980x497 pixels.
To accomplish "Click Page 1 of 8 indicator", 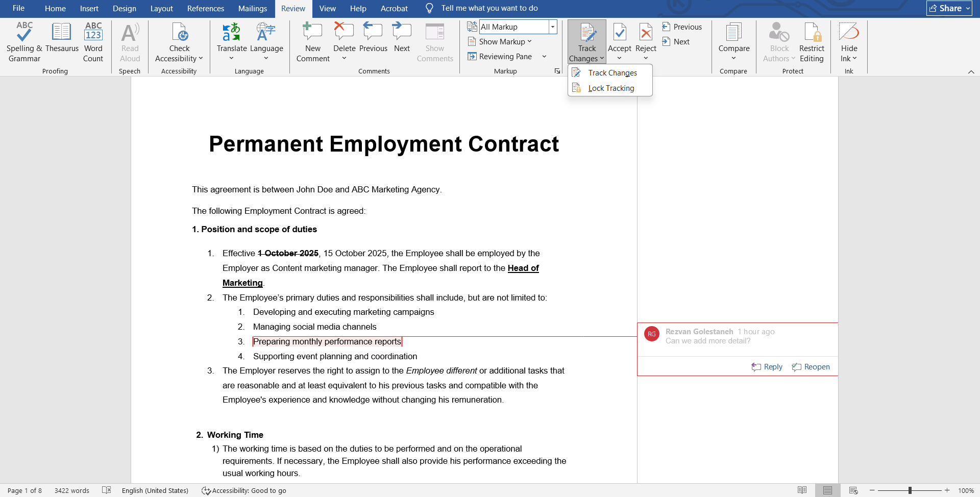I will click(24, 490).
